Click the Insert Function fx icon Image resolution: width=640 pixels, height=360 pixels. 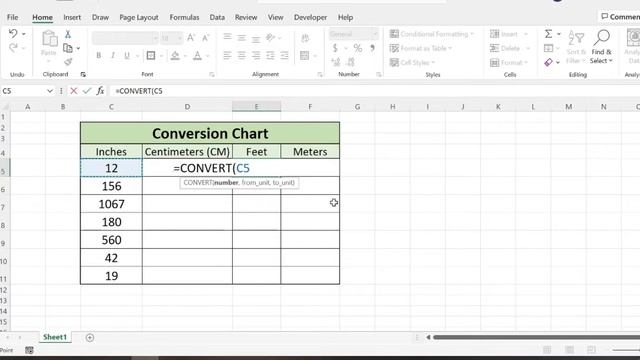click(x=100, y=91)
